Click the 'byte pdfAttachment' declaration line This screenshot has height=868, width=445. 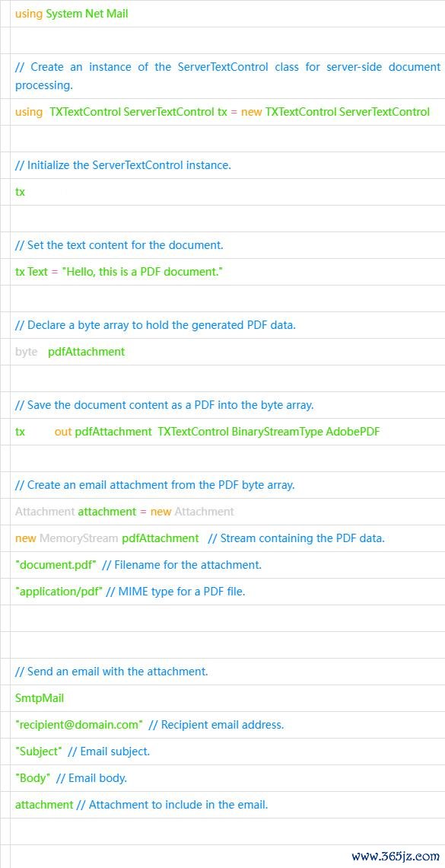click(x=70, y=352)
